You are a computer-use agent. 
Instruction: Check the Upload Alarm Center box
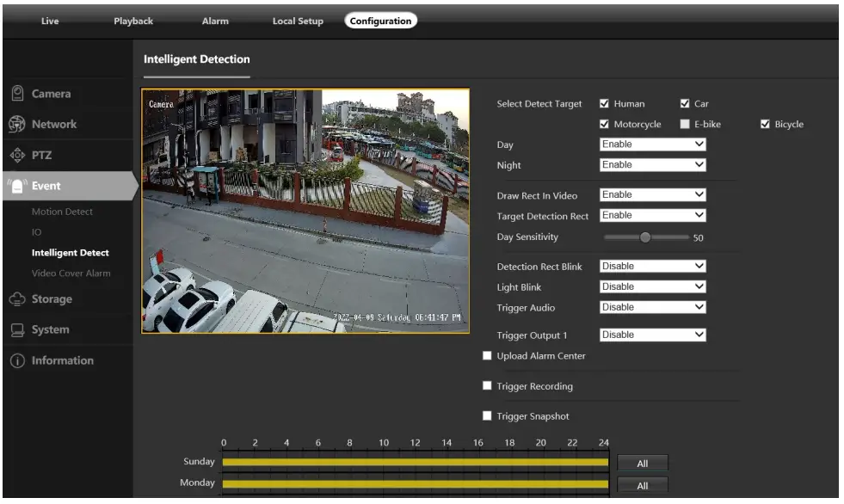click(x=488, y=356)
